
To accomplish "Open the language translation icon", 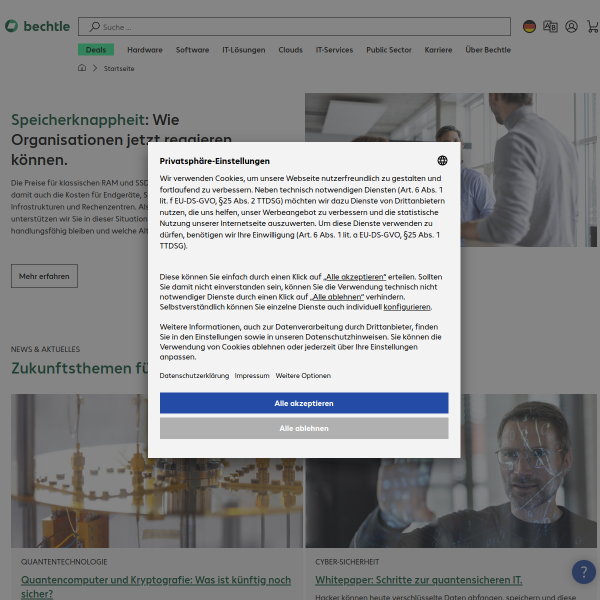I will 550,26.
